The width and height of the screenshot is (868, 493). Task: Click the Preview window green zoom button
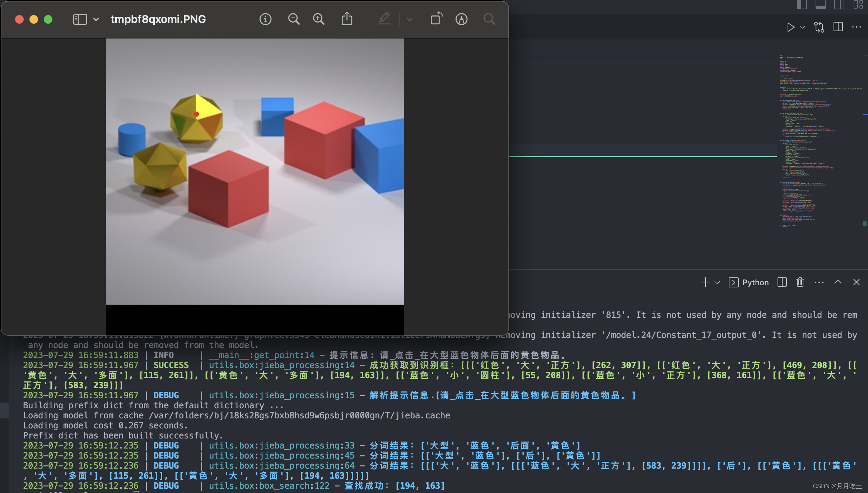48,19
